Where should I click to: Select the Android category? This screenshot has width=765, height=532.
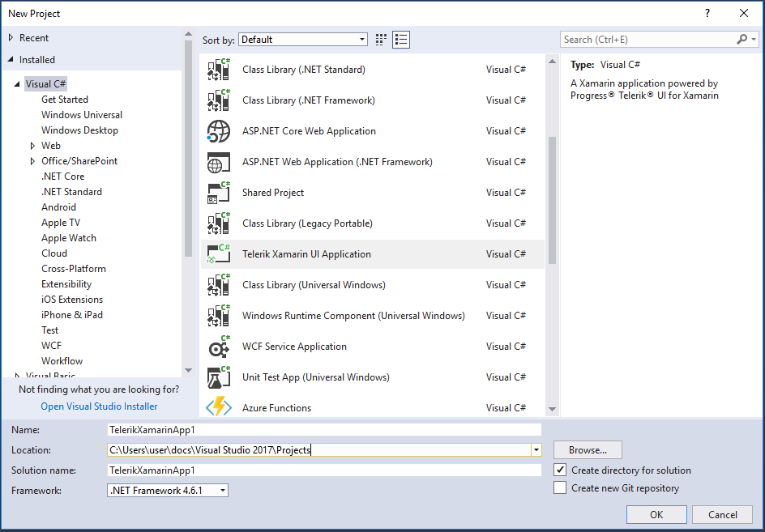tap(58, 207)
